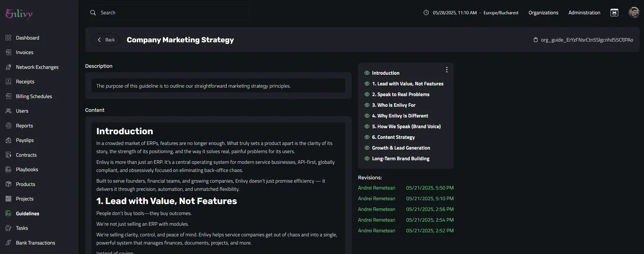Click the Projects sidebar icon
Viewport: 644px width, 254px height.
click(x=8, y=199)
